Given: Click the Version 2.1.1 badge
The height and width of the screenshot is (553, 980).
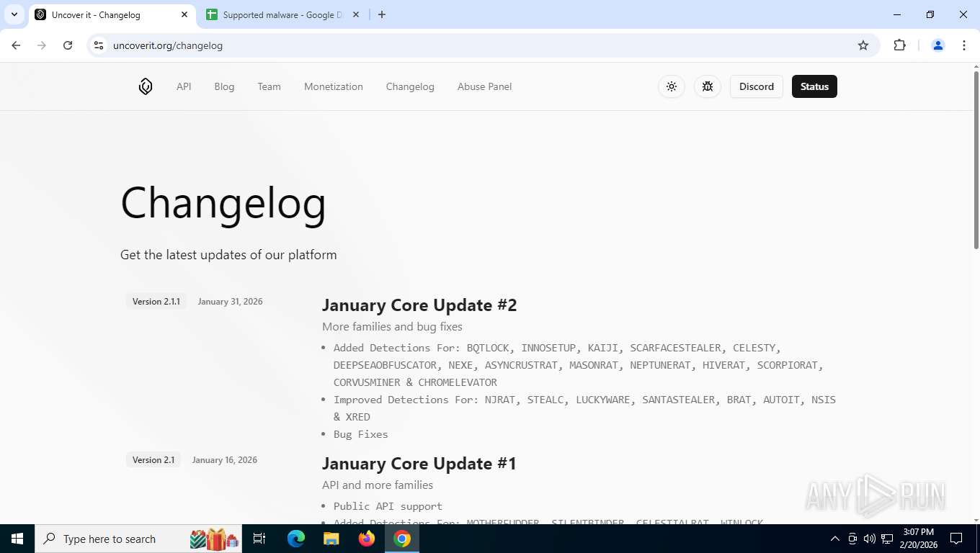Looking at the screenshot, I should 156,302.
